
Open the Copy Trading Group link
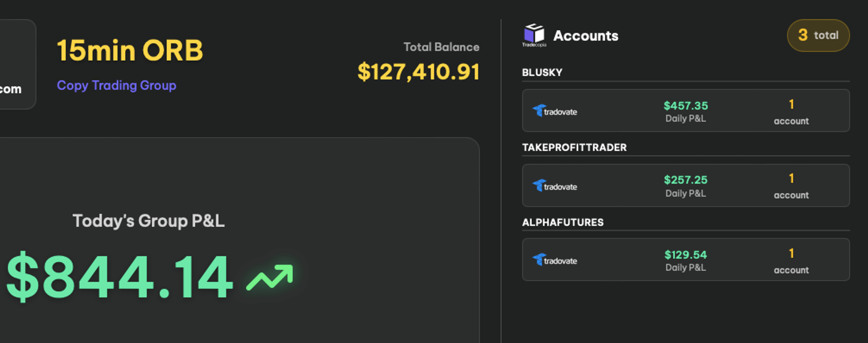click(117, 85)
